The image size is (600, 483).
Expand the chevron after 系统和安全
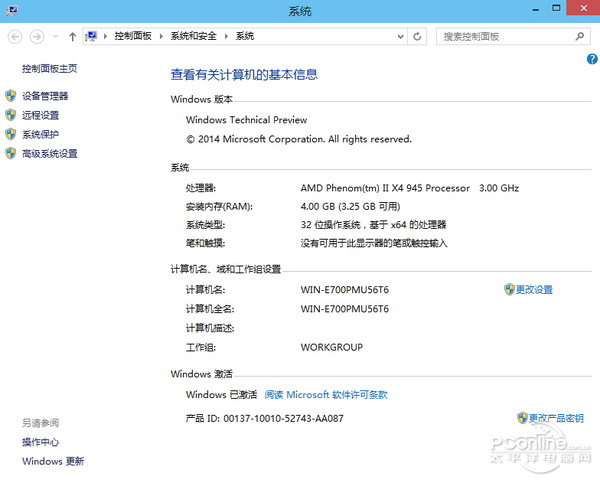(226, 36)
